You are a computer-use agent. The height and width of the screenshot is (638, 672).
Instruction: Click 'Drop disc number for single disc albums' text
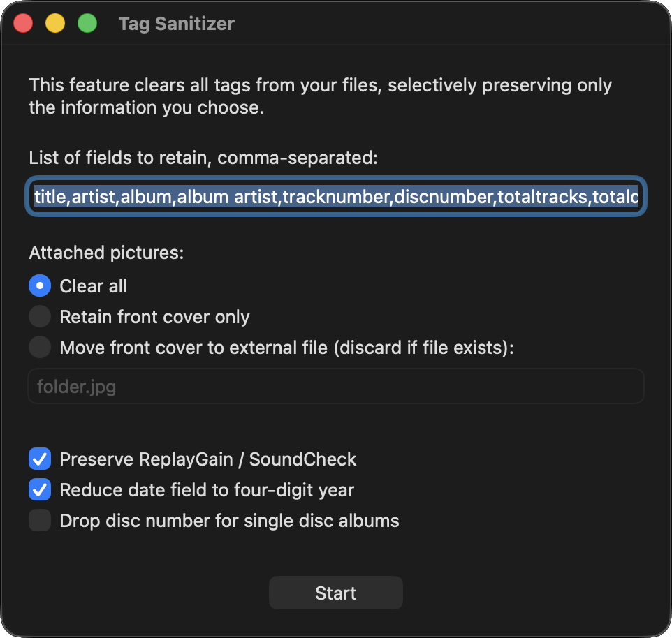[229, 521]
